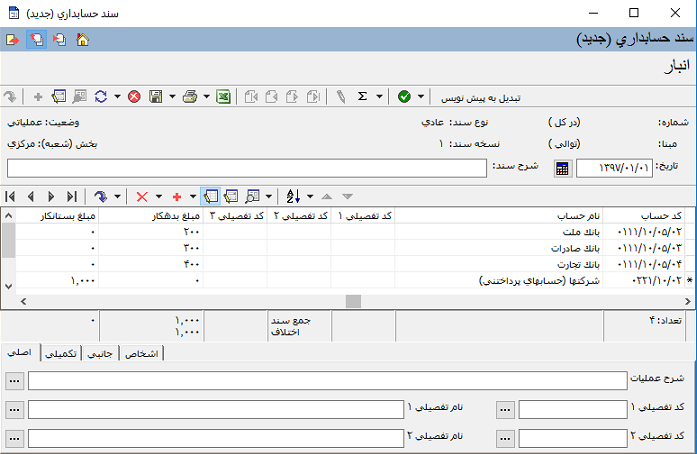Click the red X delete row icon
The height and width of the screenshot is (454, 697).
(x=142, y=196)
